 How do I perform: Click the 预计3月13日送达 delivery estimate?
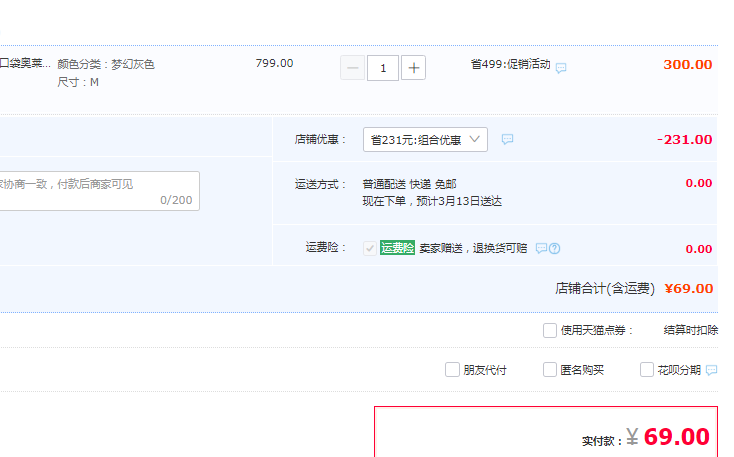tap(459, 201)
